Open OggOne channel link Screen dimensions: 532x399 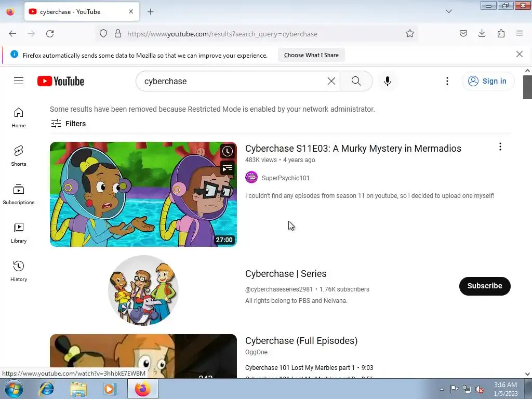click(x=256, y=352)
